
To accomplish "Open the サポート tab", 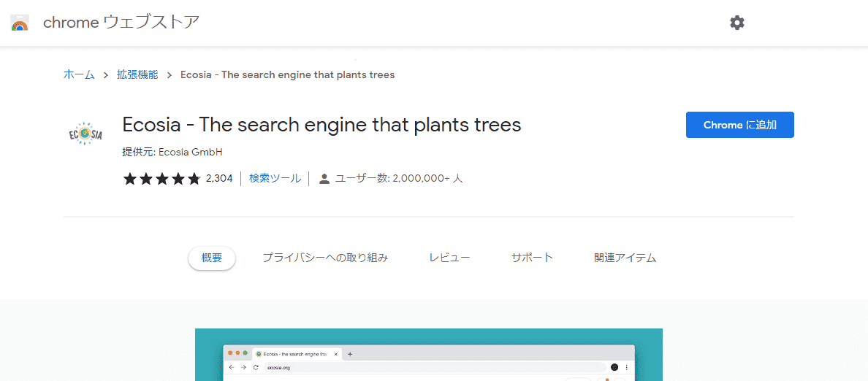I will click(532, 258).
